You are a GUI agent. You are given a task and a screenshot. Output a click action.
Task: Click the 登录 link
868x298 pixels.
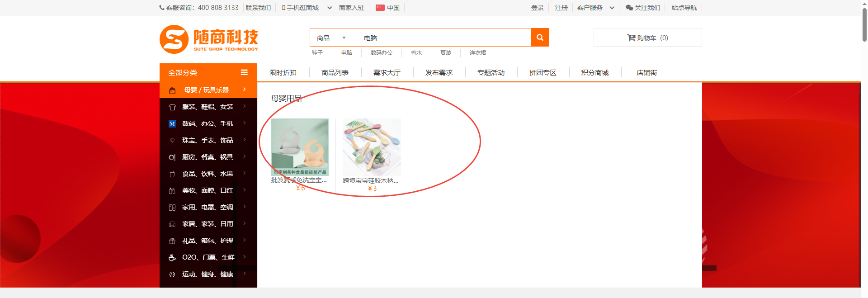click(x=537, y=8)
